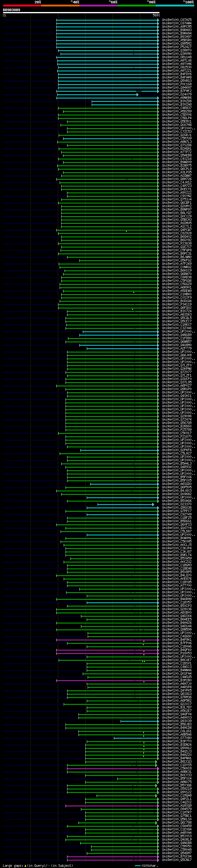Open hit UniRef100_P52427

pos(177,47)
